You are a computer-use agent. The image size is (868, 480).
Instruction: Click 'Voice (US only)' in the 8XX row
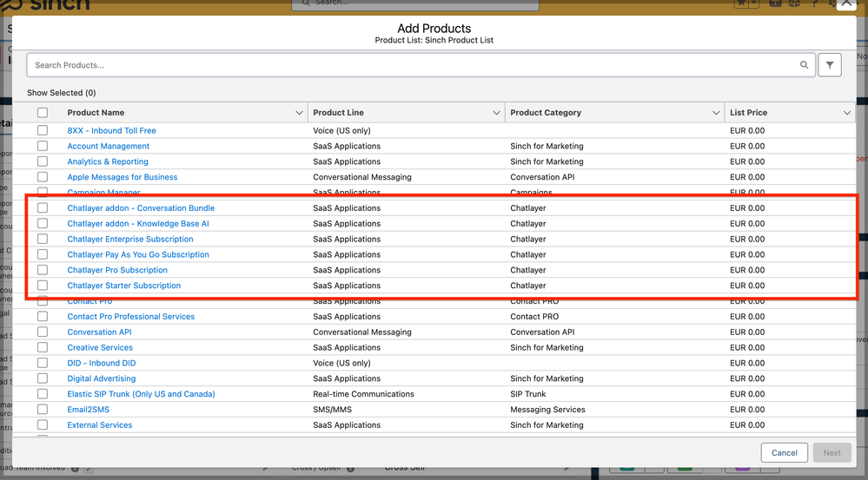pyautogui.click(x=341, y=130)
